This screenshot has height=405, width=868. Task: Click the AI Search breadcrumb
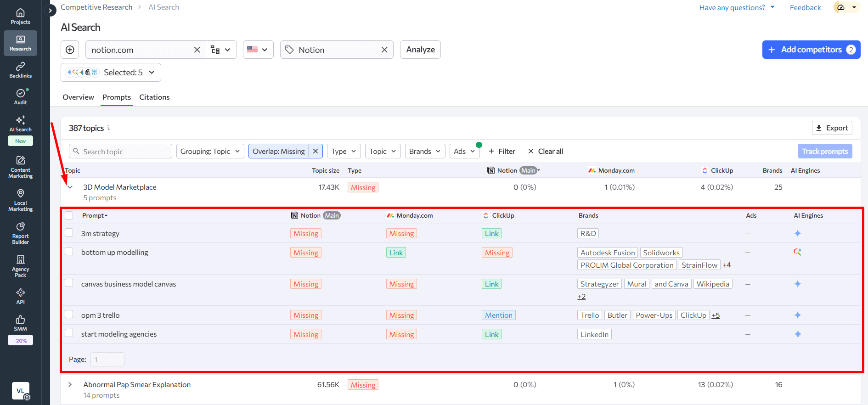tap(163, 7)
